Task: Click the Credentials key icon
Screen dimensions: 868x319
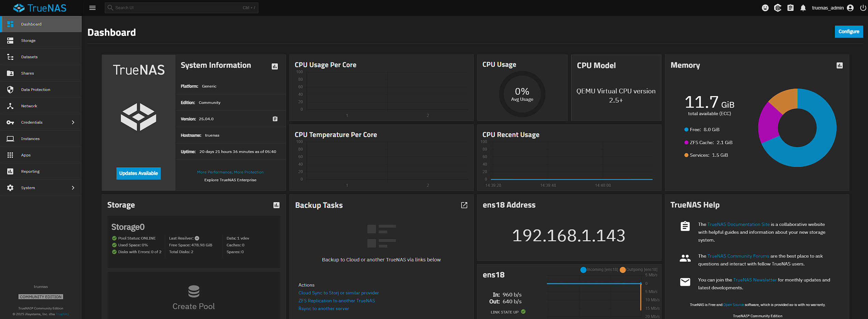Action: point(10,122)
